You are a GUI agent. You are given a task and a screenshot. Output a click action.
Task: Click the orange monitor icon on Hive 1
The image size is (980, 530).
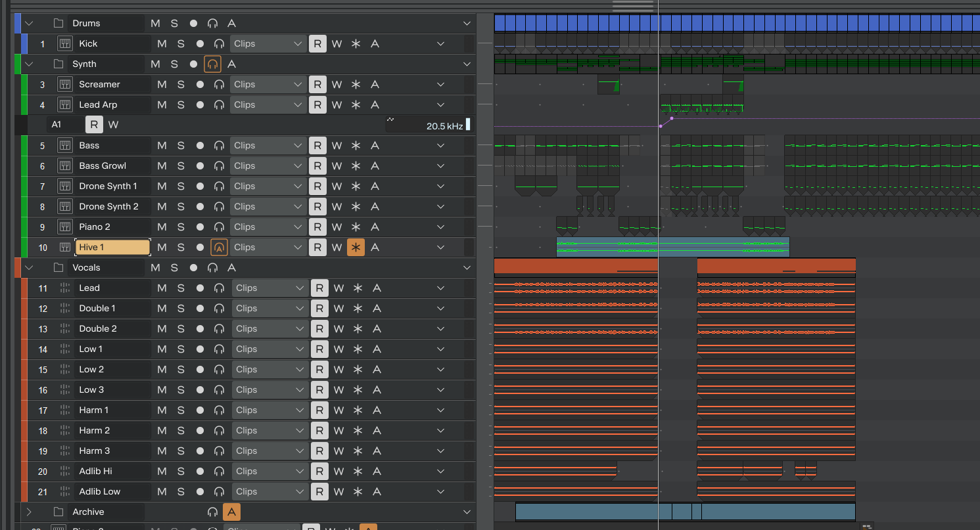(219, 248)
